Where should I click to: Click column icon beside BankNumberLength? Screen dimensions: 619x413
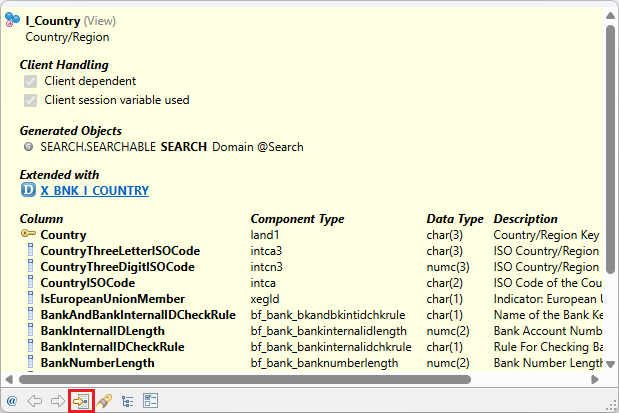[30, 362]
